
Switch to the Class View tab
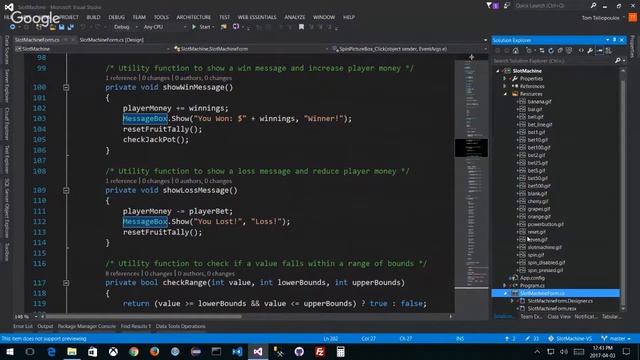tap(559, 316)
